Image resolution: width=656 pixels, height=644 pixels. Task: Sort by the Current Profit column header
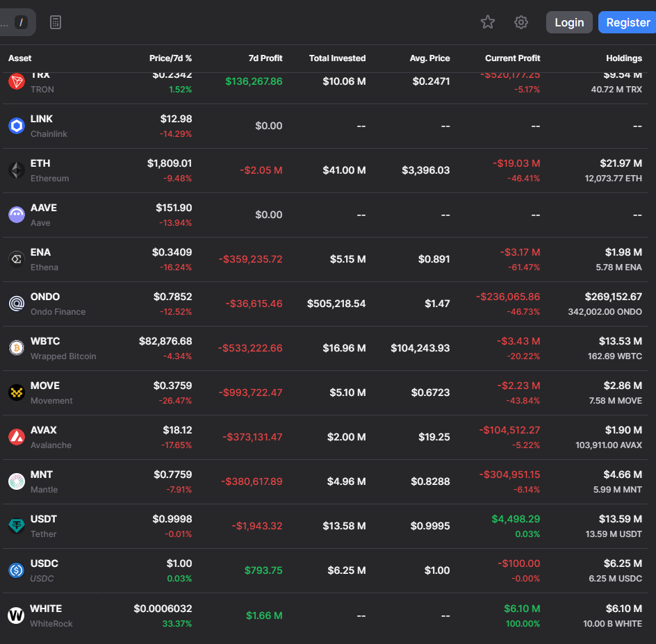(x=512, y=58)
